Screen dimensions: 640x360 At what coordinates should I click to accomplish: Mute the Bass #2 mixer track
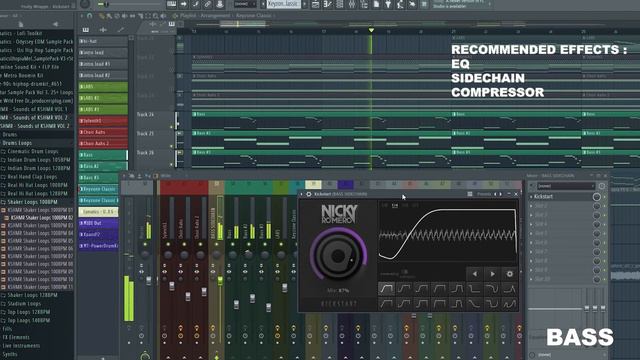[249, 244]
